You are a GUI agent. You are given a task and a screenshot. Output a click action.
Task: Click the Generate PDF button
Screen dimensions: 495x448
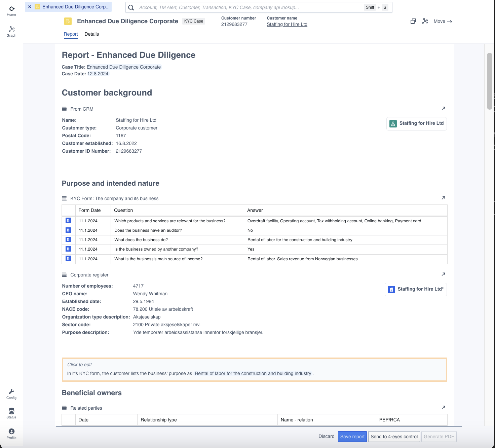439,437
